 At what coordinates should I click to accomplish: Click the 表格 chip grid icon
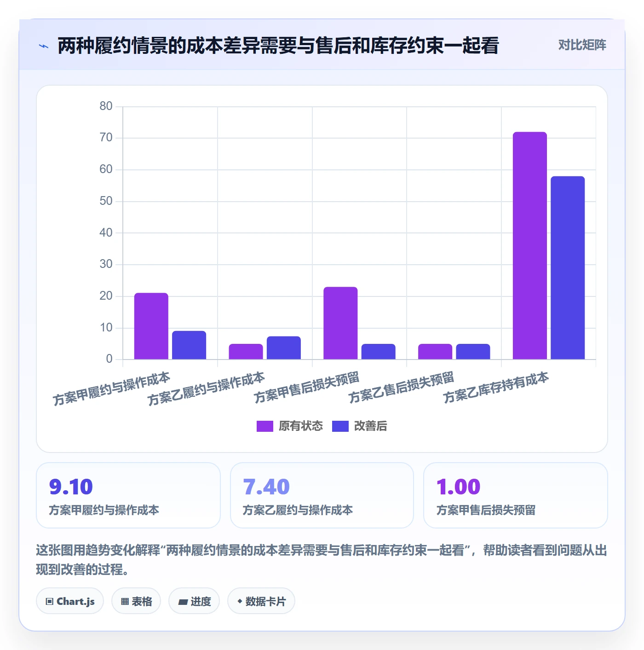pyautogui.click(x=125, y=602)
